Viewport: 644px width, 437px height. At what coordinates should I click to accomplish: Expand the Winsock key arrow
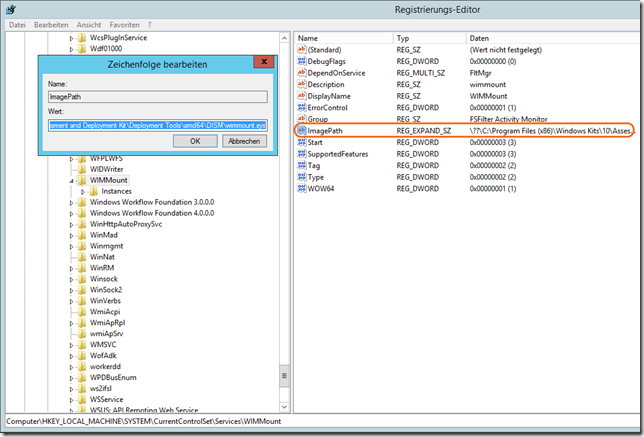coord(72,279)
